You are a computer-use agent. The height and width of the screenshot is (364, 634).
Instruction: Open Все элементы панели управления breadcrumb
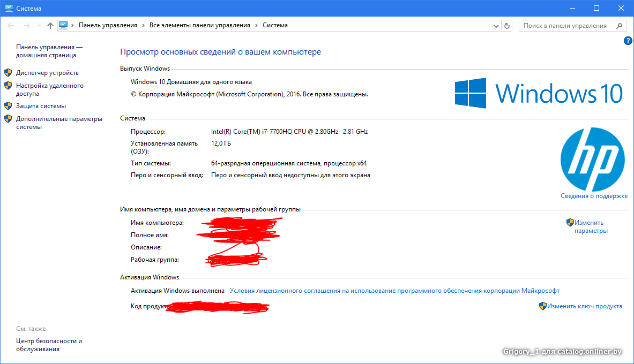200,25
